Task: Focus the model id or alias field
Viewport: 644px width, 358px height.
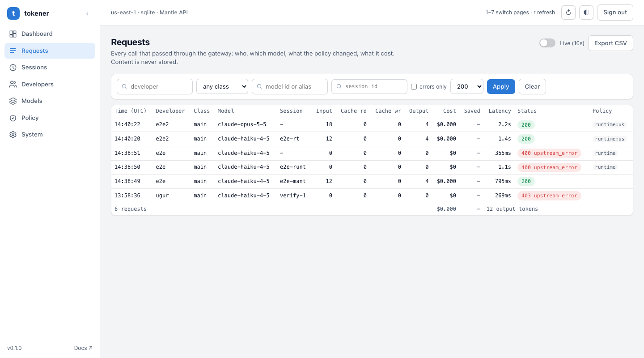Action: point(290,87)
